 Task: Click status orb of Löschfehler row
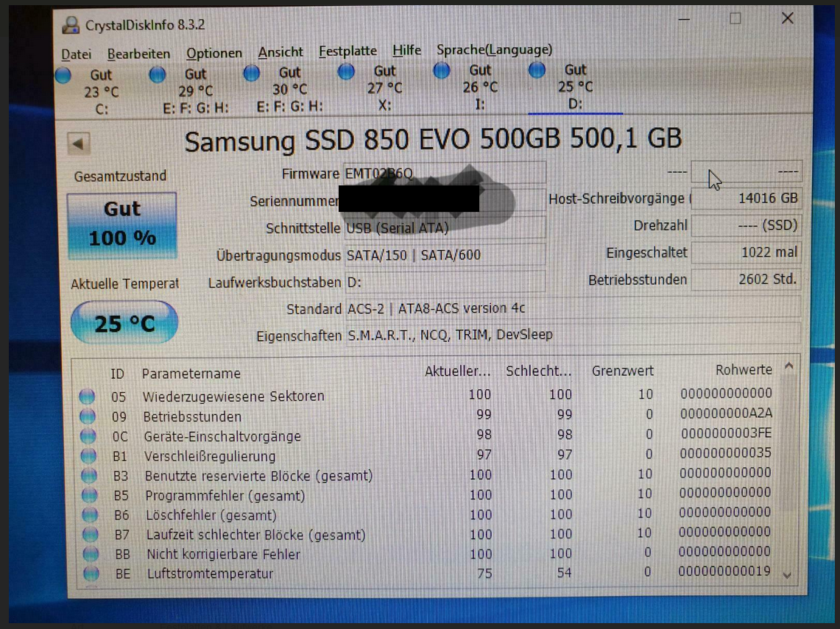(90, 515)
